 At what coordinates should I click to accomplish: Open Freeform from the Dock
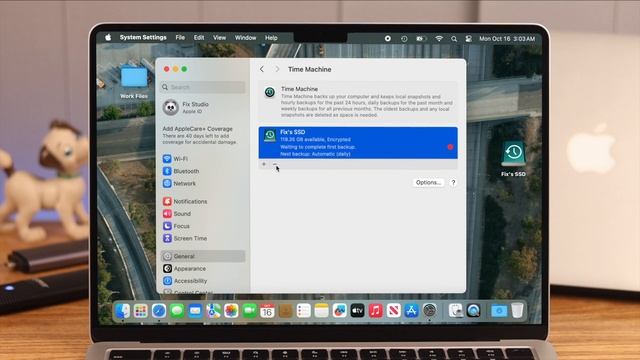(339, 311)
